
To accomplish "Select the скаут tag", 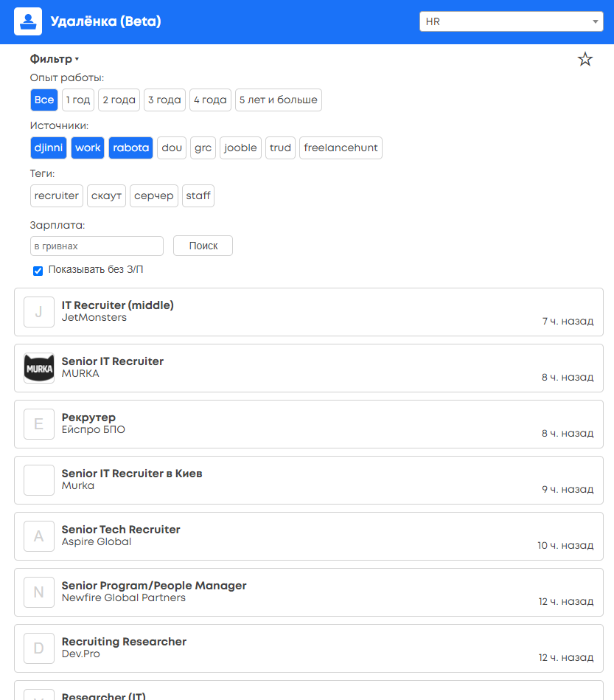I will coord(107,196).
